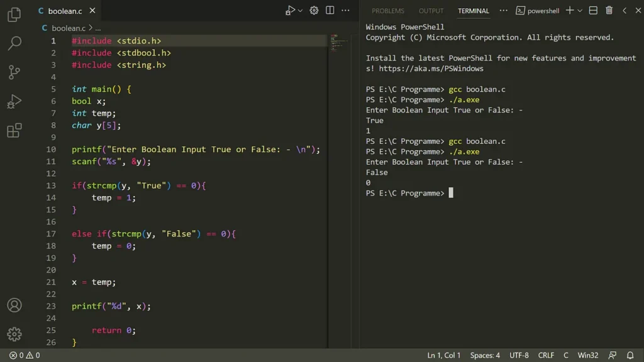Click the feedback icon in status bar
644x362 pixels.
click(x=613, y=355)
